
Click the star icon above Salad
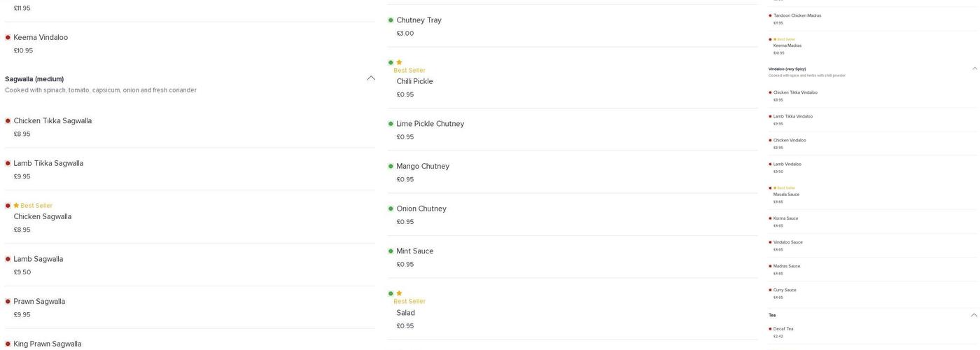[x=399, y=293]
